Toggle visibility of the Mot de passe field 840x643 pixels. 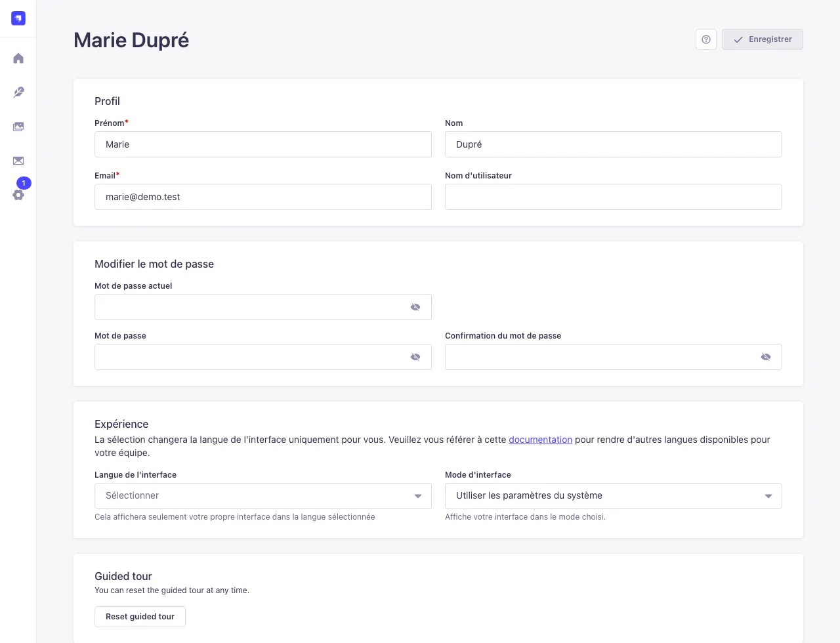(415, 357)
